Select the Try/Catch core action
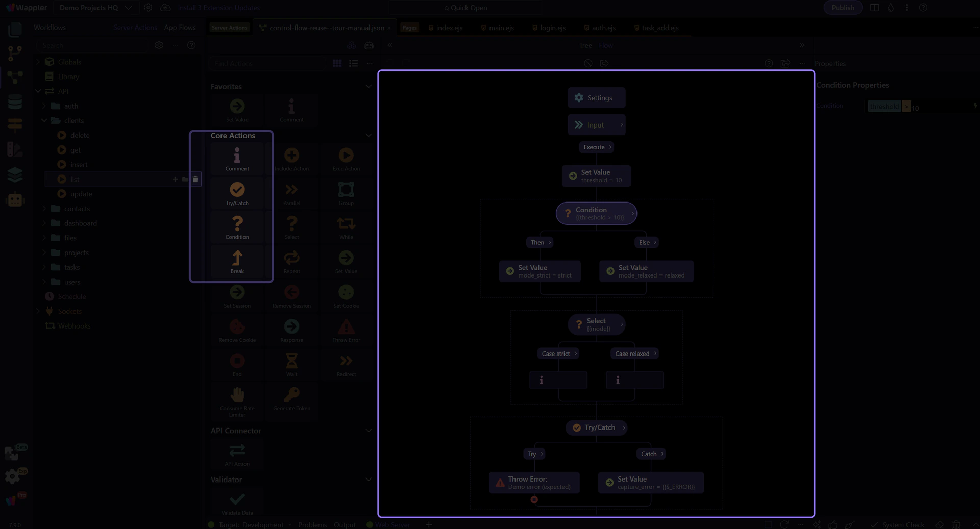Screen dimensions: 980x529 point(237,193)
